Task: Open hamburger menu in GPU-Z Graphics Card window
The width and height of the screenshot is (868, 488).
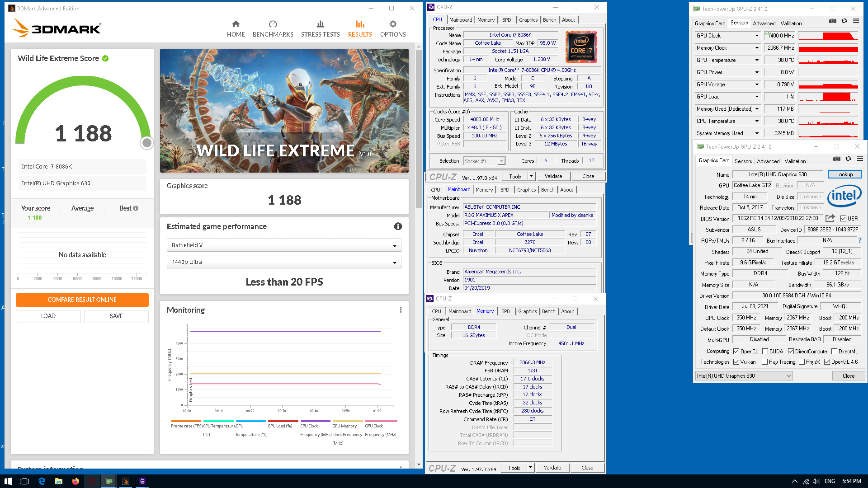Action: click(860, 159)
